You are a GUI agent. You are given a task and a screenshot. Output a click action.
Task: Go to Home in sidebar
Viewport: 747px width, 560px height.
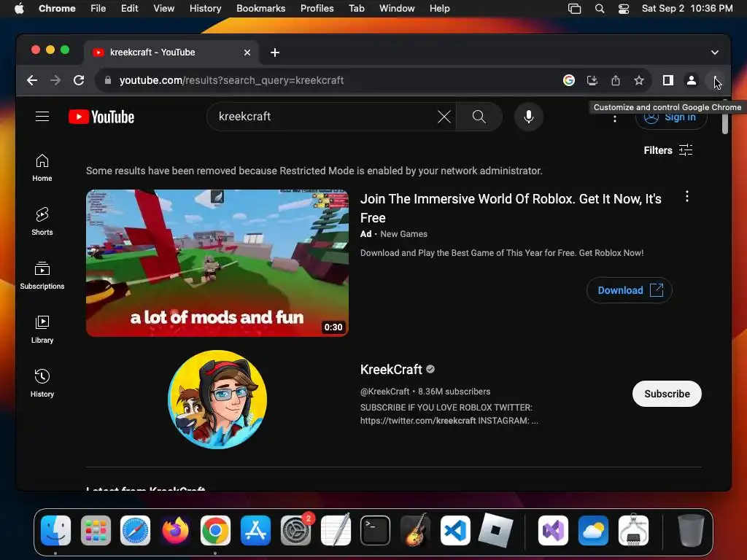click(42, 168)
